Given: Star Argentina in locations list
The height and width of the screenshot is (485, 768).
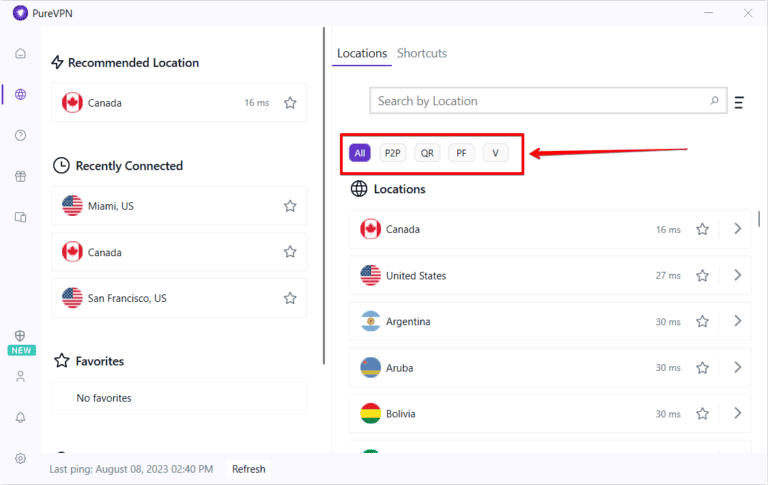Looking at the screenshot, I should pos(702,322).
